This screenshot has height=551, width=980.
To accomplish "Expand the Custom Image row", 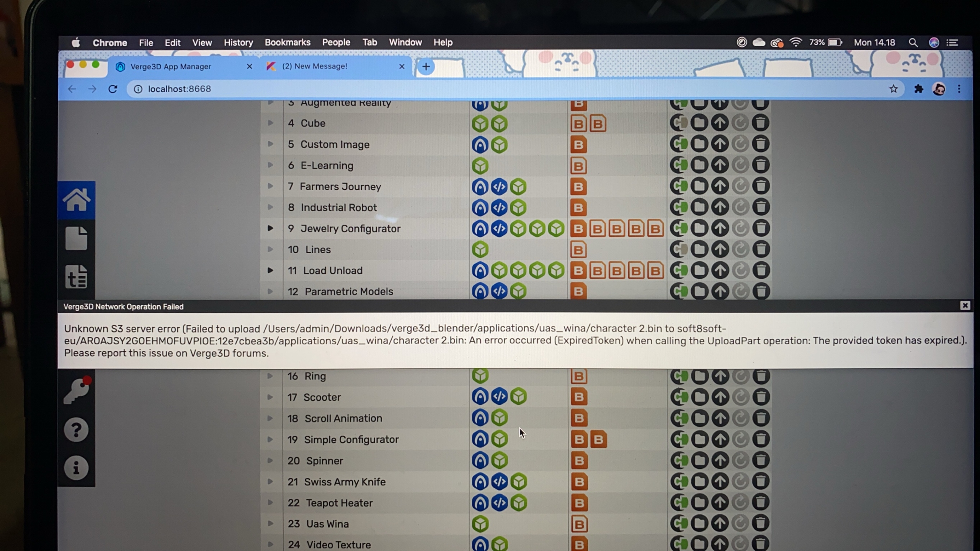I will click(270, 144).
